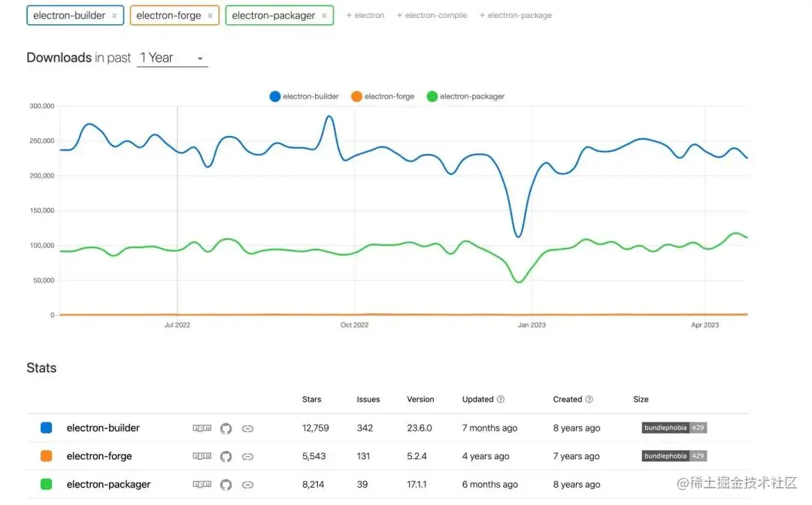This screenshot has height=505, width=812.
Task: Open homepage link icon for electron-packager
Action: coord(247,485)
